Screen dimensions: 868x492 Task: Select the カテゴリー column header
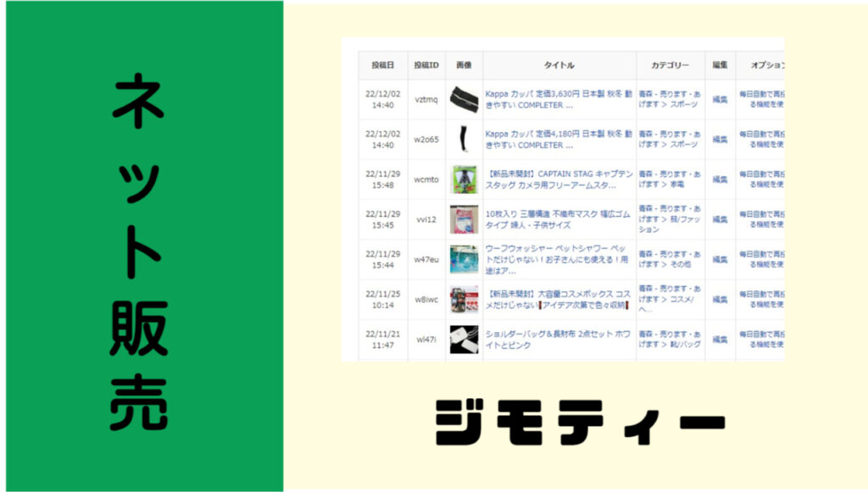(670, 65)
